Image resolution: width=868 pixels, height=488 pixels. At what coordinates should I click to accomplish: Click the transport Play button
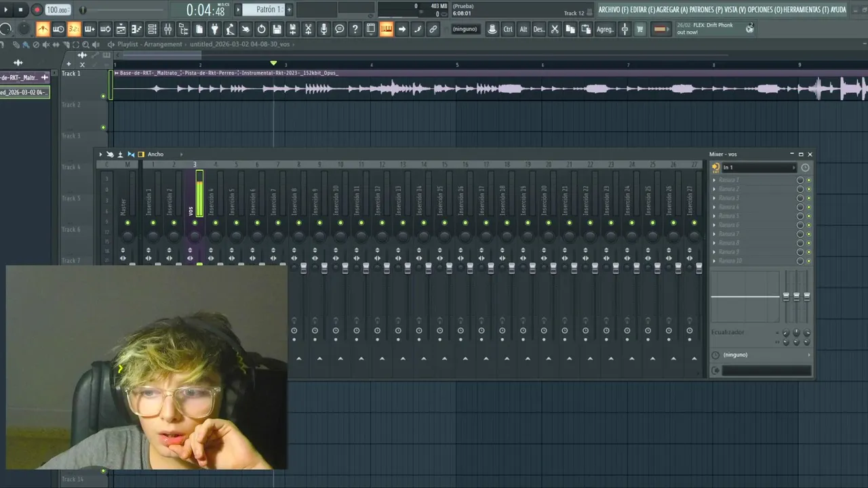6,10
